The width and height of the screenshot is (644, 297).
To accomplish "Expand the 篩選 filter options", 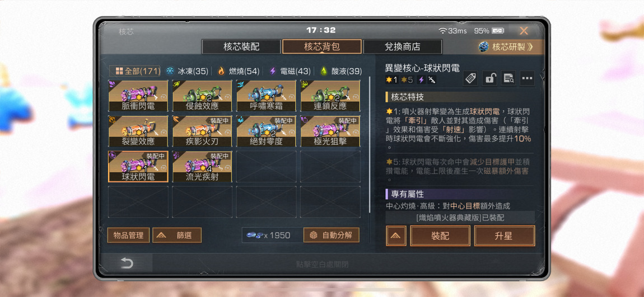I will point(177,235).
